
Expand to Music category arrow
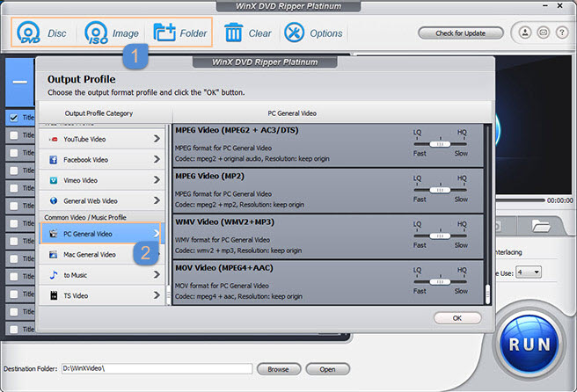[x=157, y=275]
